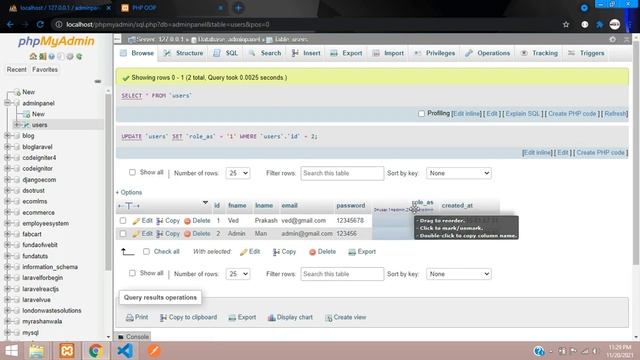This screenshot has height=360, width=640.
Task: Expand the users table node
Action: [17, 125]
